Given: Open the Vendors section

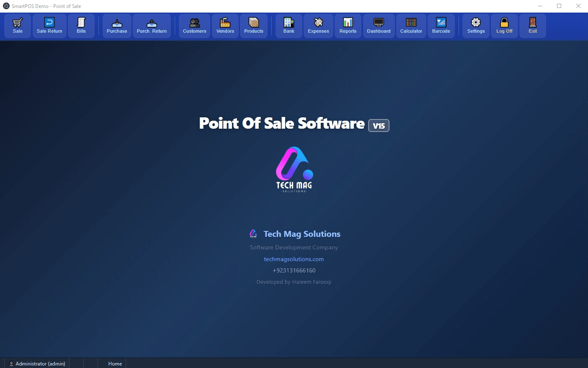Looking at the screenshot, I should point(225,26).
